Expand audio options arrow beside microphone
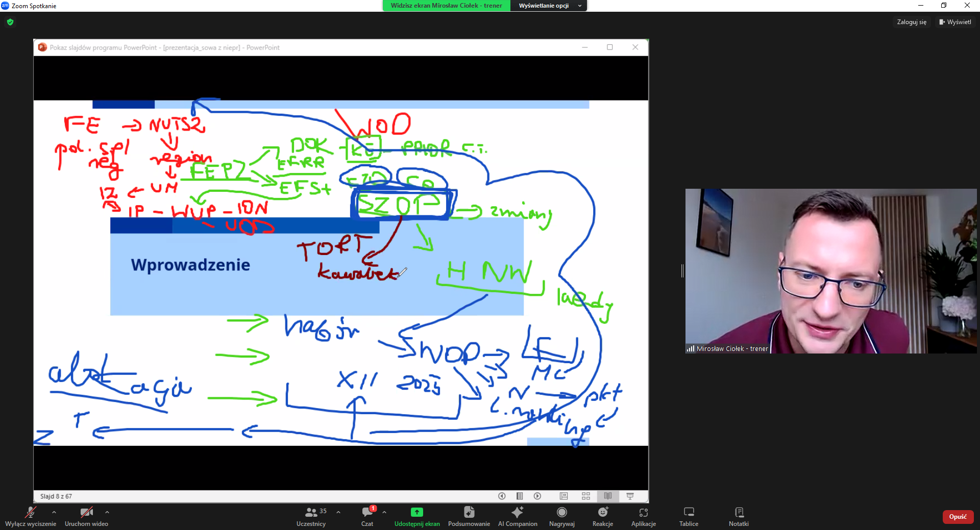 click(x=54, y=512)
